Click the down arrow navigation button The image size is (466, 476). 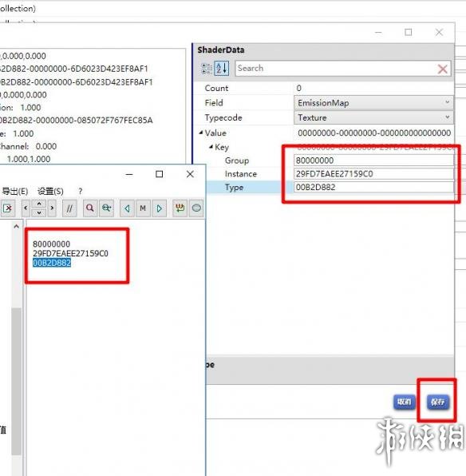pyautogui.click(x=39, y=212)
